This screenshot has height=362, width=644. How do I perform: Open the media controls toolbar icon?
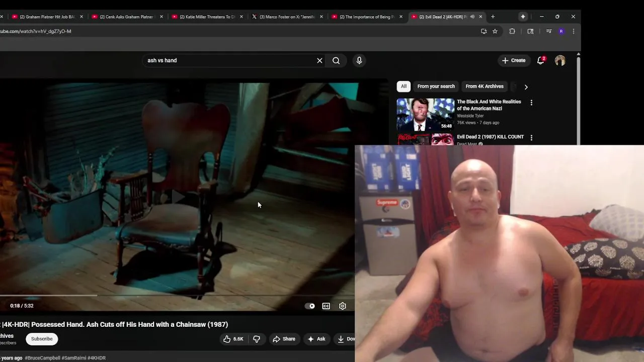tap(549, 31)
